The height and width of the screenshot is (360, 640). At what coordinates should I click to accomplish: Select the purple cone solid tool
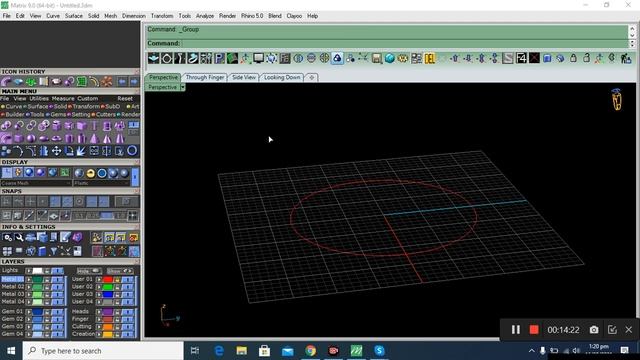94,138
